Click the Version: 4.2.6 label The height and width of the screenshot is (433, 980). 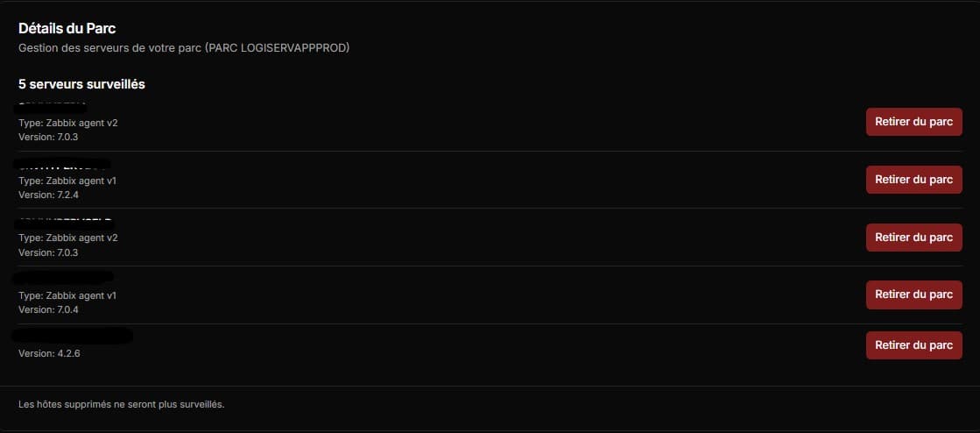48,353
